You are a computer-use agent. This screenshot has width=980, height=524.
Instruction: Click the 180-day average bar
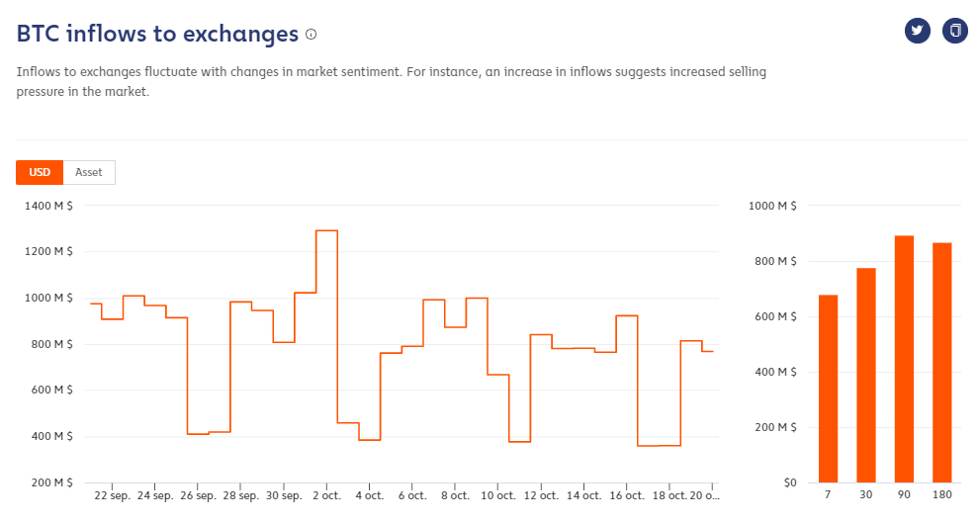pyautogui.click(x=941, y=363)
